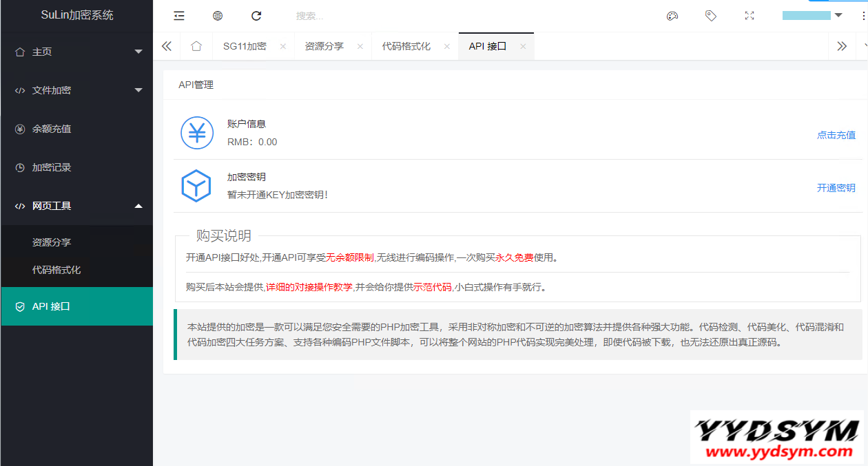
Task: Collapse the sidebar with the menu-fold icon
Action: tap(179, 16)
